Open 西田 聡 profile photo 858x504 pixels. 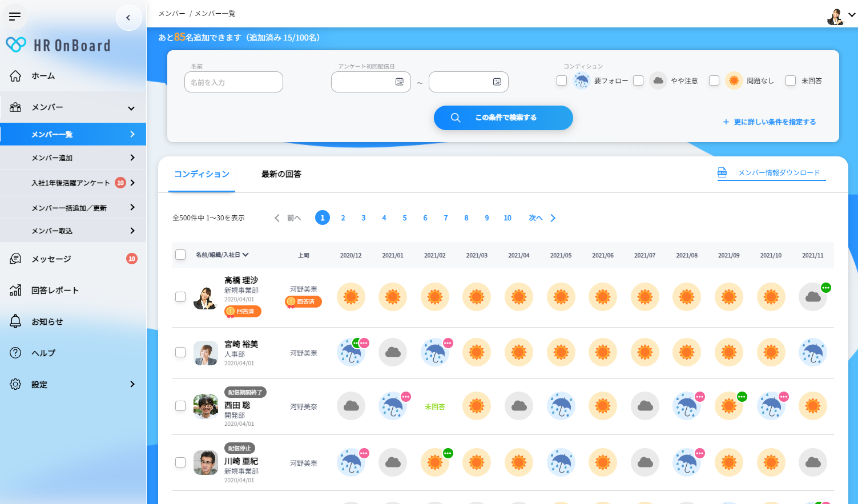(x=206, y=406)
